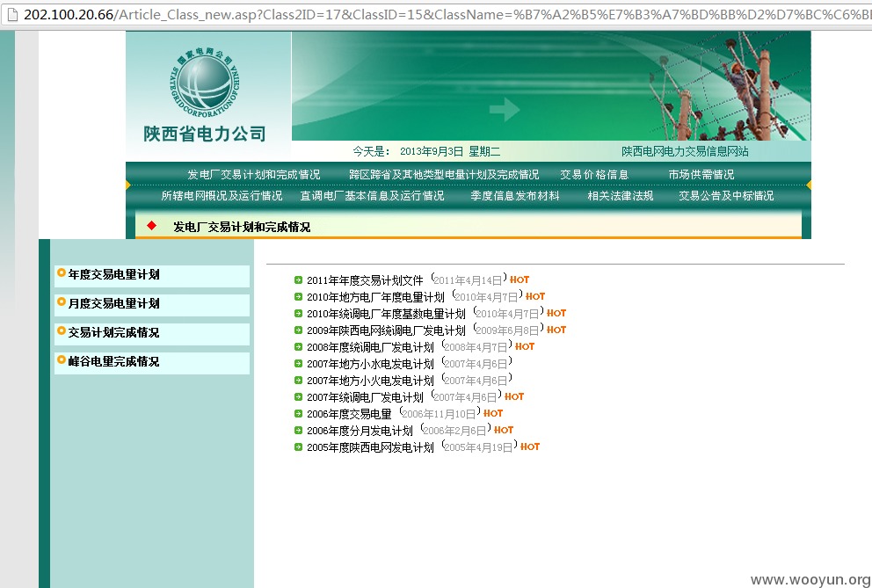
Task: Click date (2011年4月14日) in article list
Action: click(x=469, y=279)
